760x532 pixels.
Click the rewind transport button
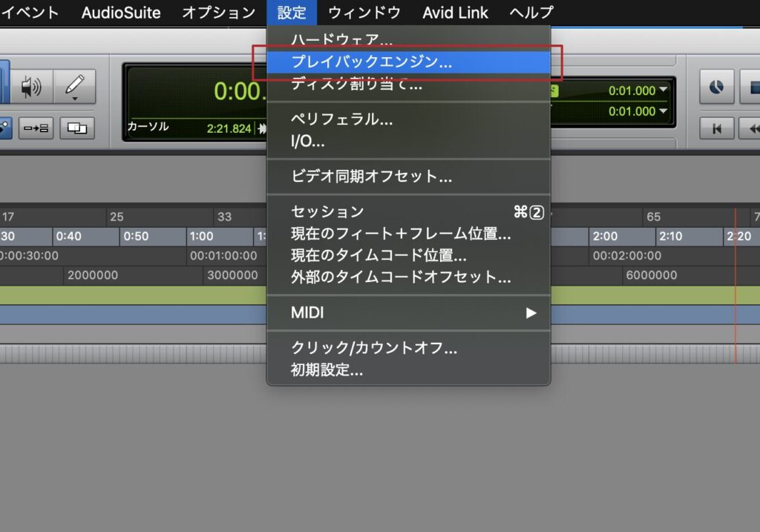(756, 128)
